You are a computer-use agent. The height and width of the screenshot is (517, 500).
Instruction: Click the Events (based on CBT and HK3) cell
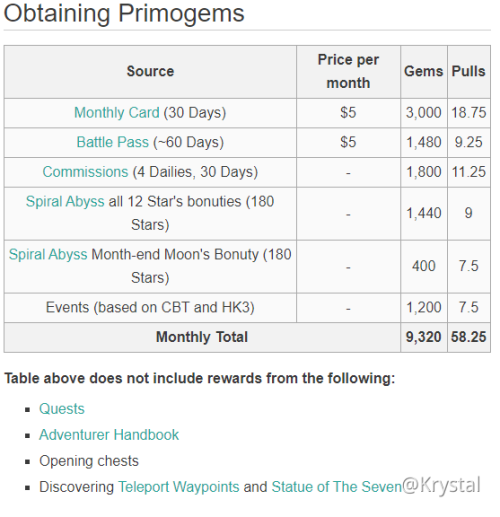[x=150, y=308]
